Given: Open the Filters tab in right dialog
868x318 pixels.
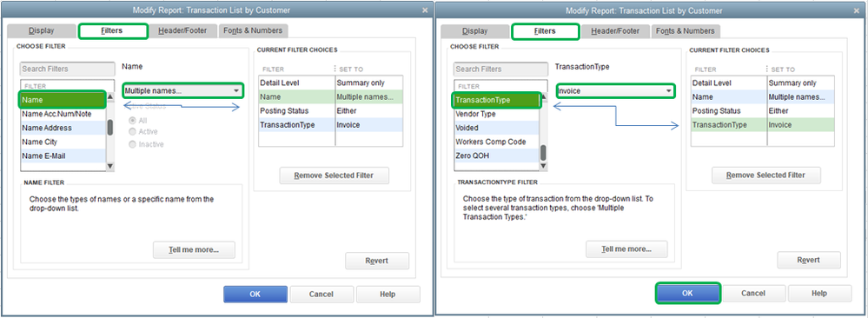Looking at the screenshot, I should pyautogui.click(x=546, y=31).
